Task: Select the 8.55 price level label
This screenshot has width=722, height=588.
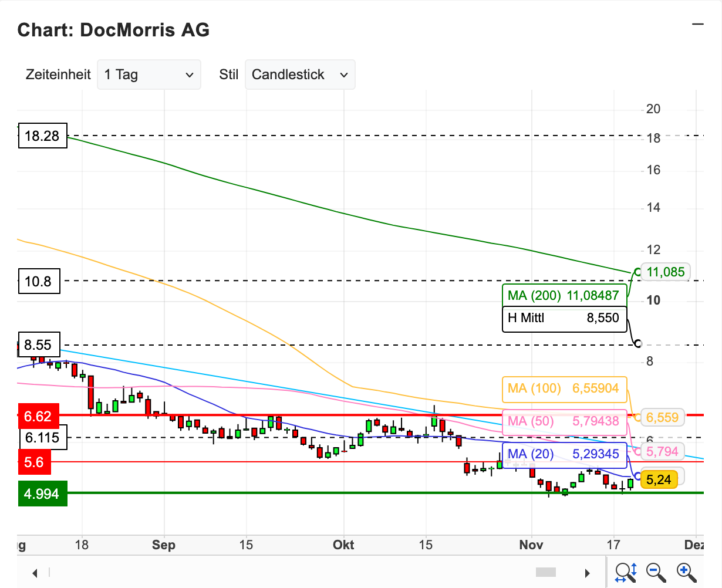Action: 38,344
